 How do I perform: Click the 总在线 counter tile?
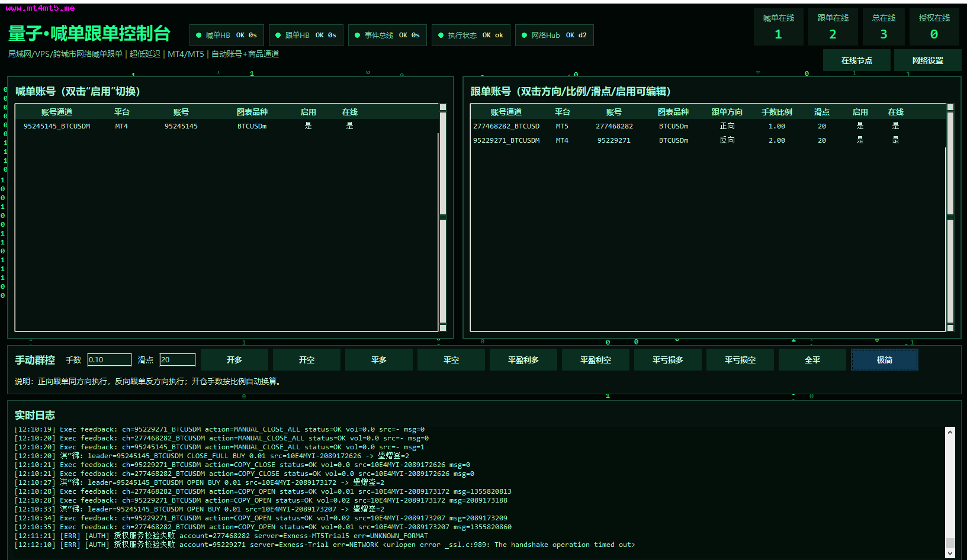884,27
